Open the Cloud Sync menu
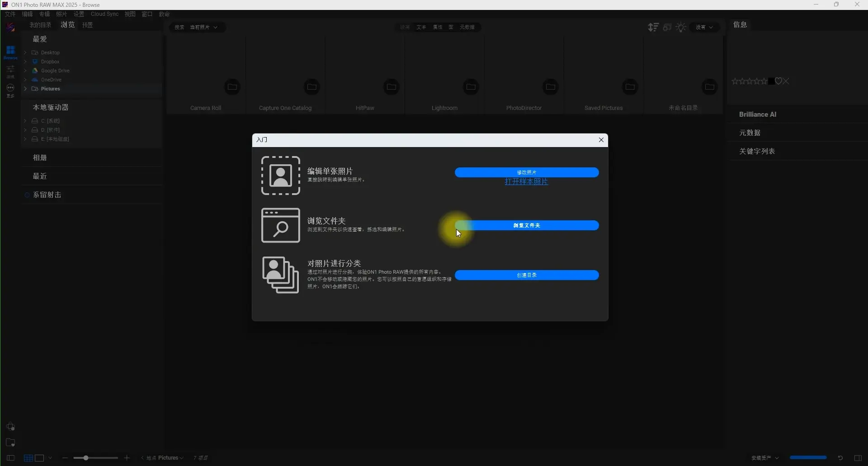This screenshot has height=466, width=868. coord(104,14)
